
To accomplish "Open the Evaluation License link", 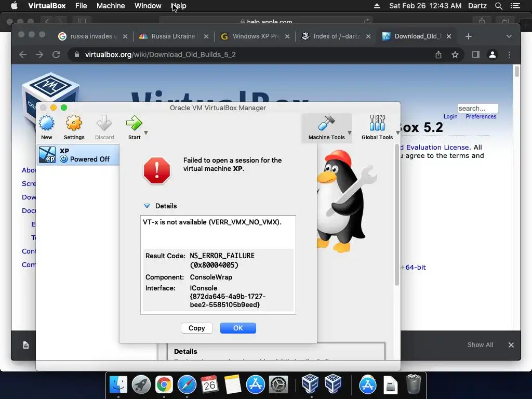I will tap(437, 147).
